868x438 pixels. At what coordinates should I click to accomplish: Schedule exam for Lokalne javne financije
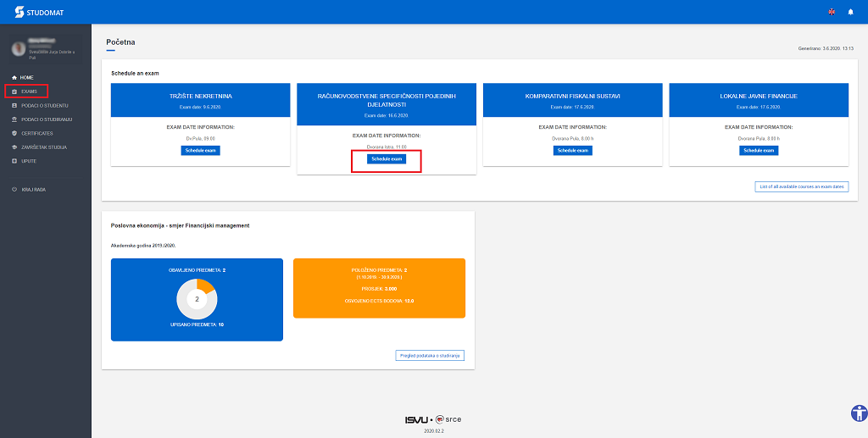[x=759, y=150]
